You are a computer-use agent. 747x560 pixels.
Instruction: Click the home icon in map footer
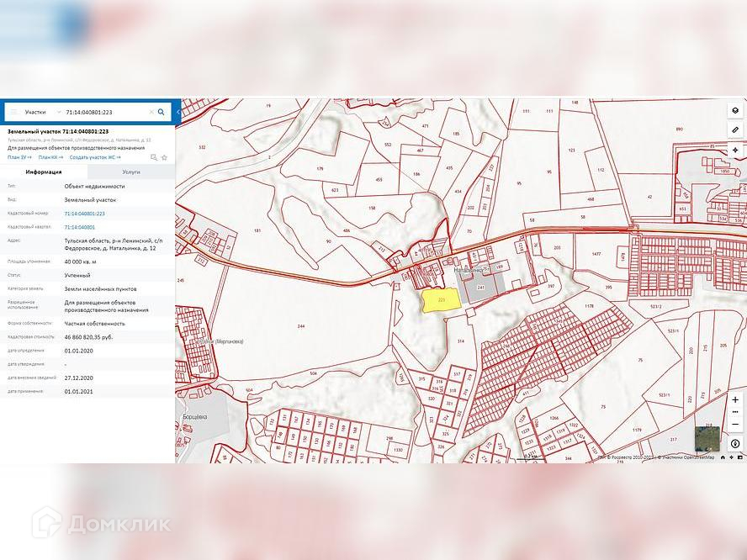pos(723,457)
